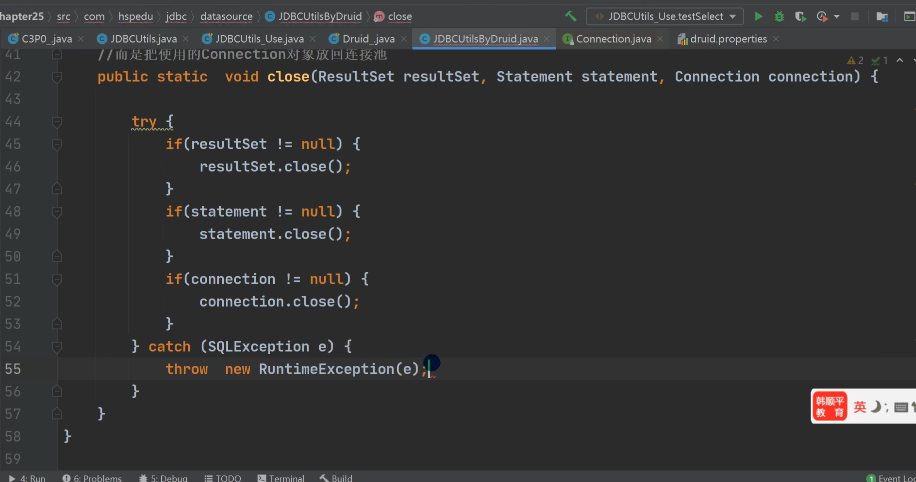
Task: Click the close method breadcrumb
Action: tap(393, 16)
